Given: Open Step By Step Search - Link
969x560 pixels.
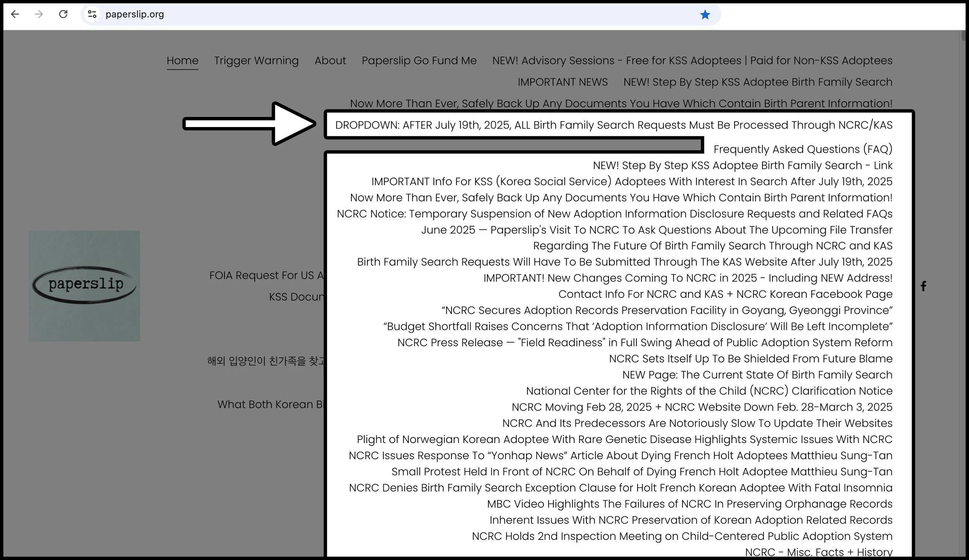Looking at the screenshot, I should click(x=743, y=165).
